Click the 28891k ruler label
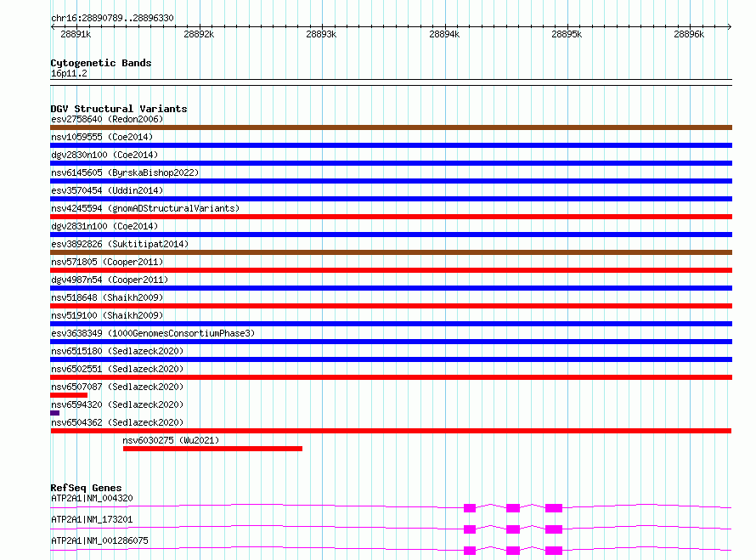This screenshot has width=756, height=560. pos(76,34)
